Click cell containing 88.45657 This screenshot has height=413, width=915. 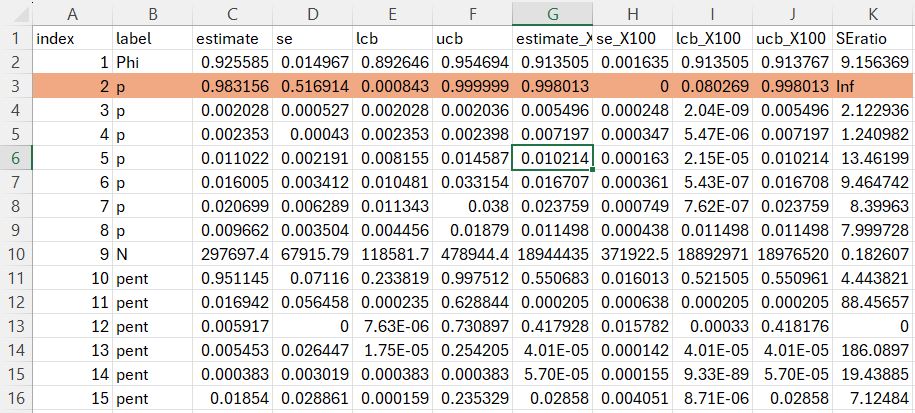(x=874, y=303)
